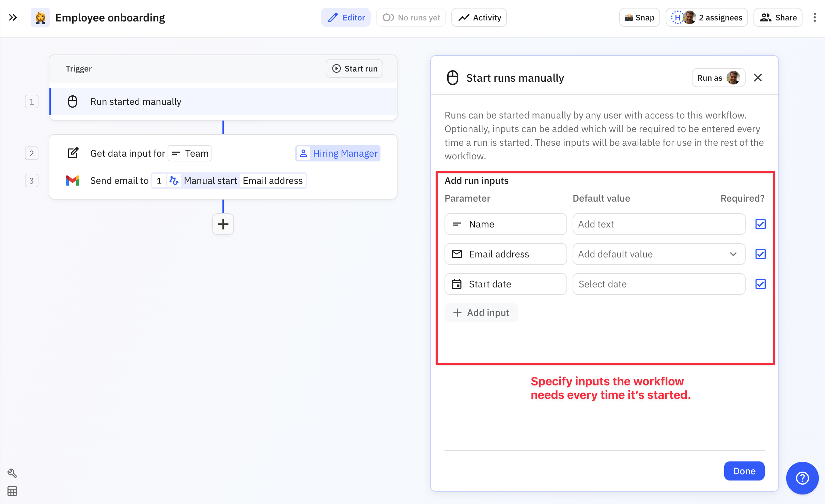
Task: Switch to the Activity tab
Action: coord(479,17)
